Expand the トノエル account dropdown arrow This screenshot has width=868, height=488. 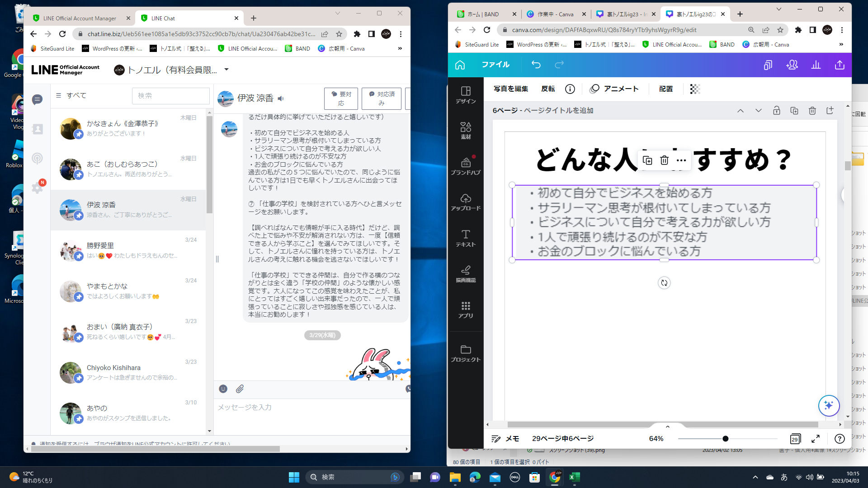(x=226, y=70)
